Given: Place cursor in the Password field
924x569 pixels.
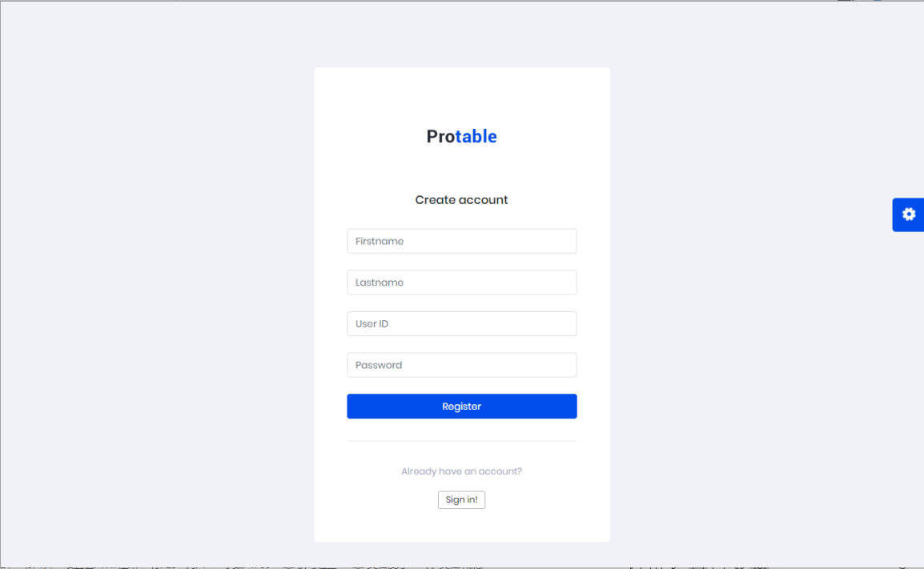Looking at the screenshot, I should click(x=461, y=365).
